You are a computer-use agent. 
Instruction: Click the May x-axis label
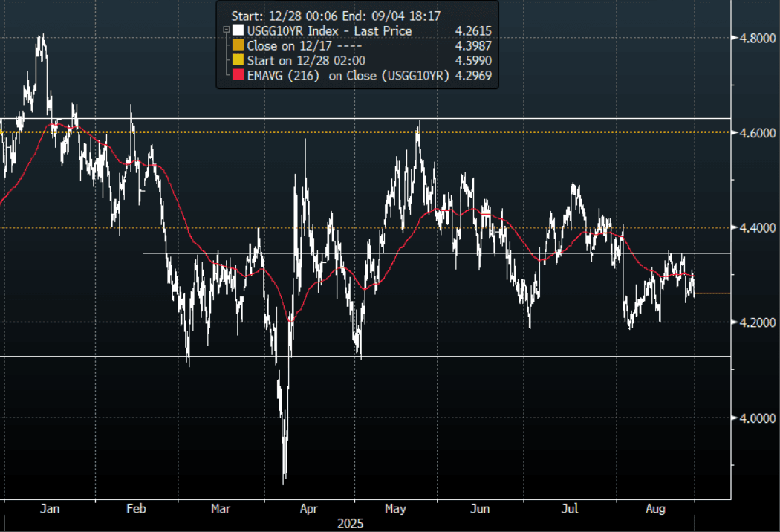(395, 509)
